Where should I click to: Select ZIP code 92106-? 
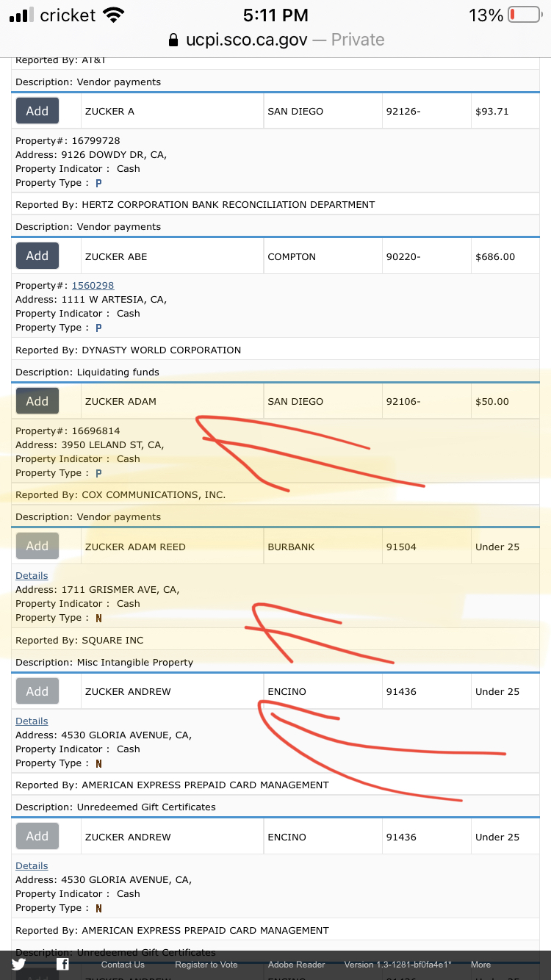coord(403,401)
